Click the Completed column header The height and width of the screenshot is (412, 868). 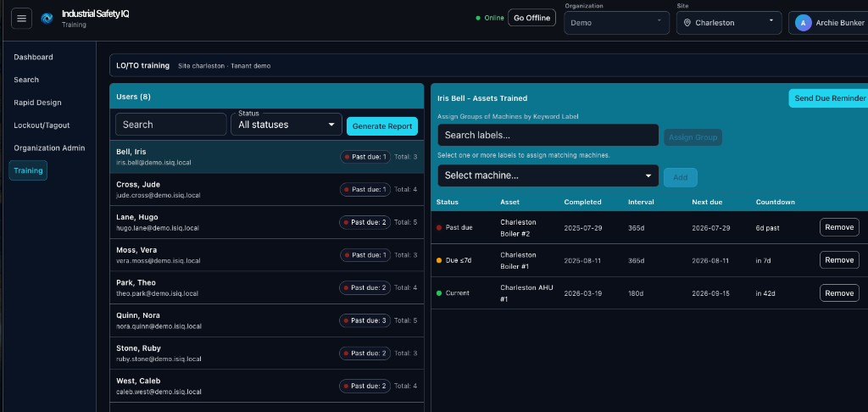click(x=582, y=202)
